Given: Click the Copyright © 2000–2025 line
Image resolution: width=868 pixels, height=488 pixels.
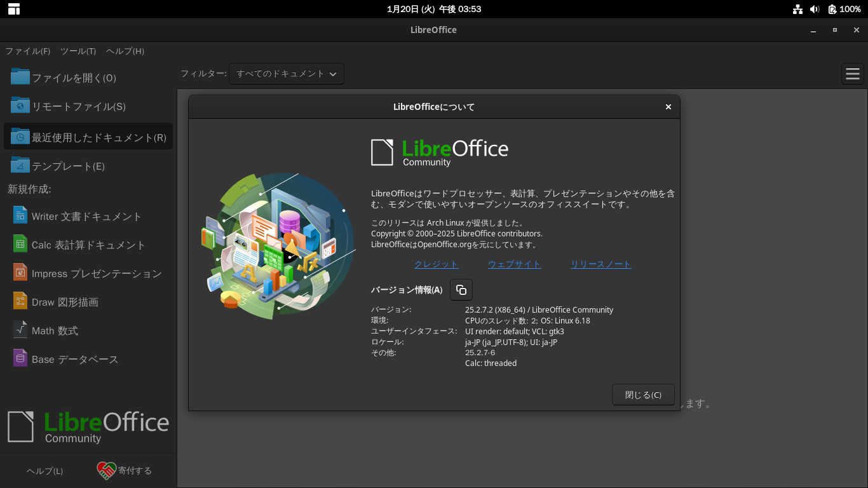Looking at the screenshot, I should (457, 234).
